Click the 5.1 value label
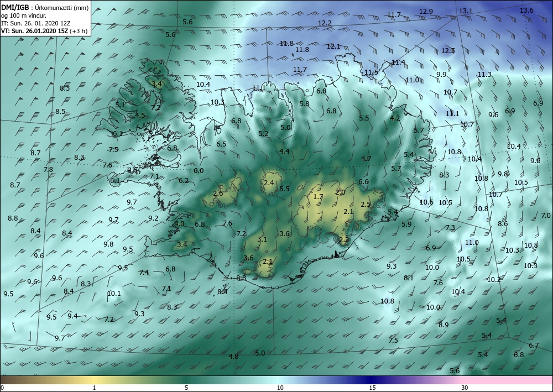 point(120,104)
